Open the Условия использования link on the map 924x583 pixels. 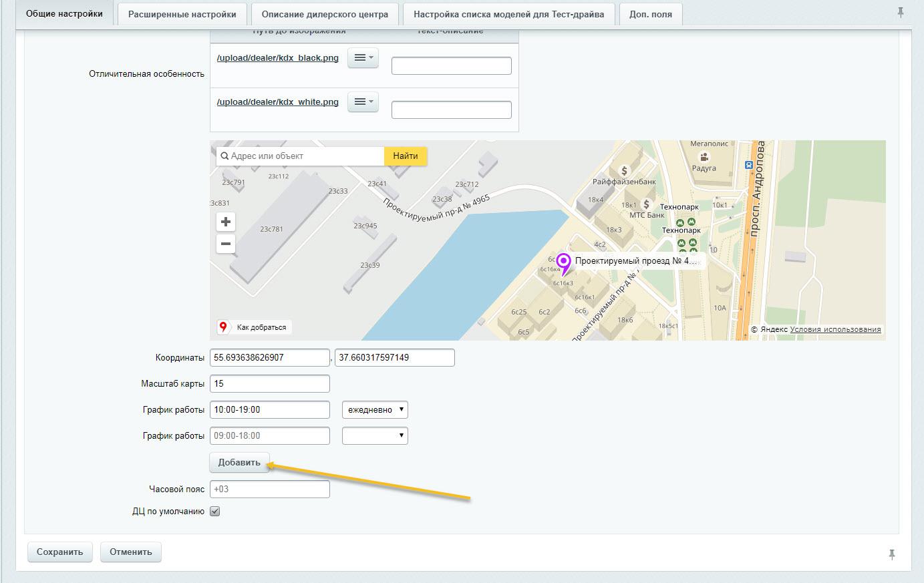pos(835,329)
